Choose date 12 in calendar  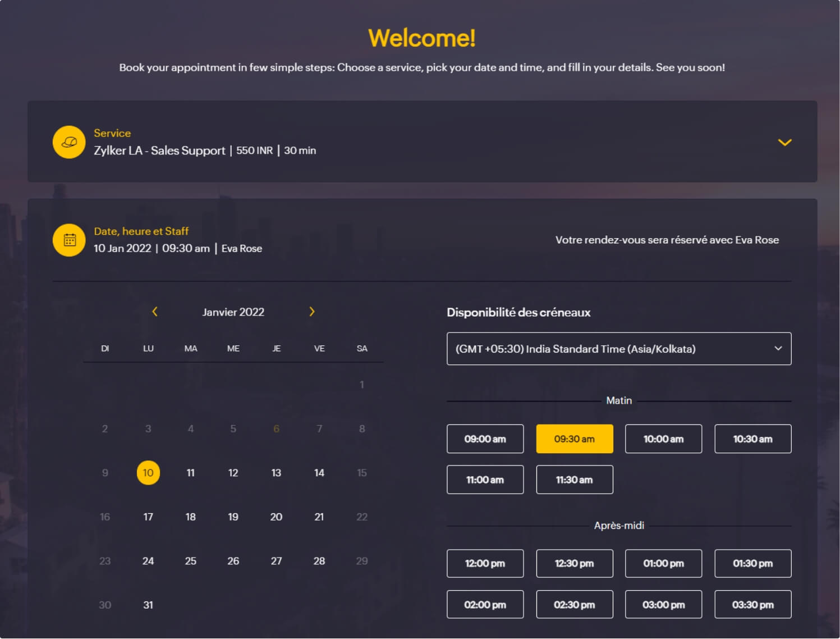(x=233, y=473)
